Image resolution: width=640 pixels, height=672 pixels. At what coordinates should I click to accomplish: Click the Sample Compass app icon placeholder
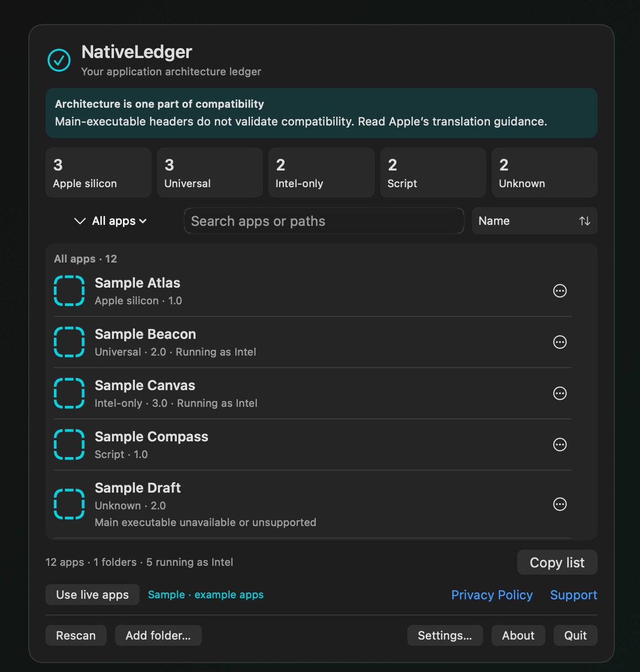(69, 445)
